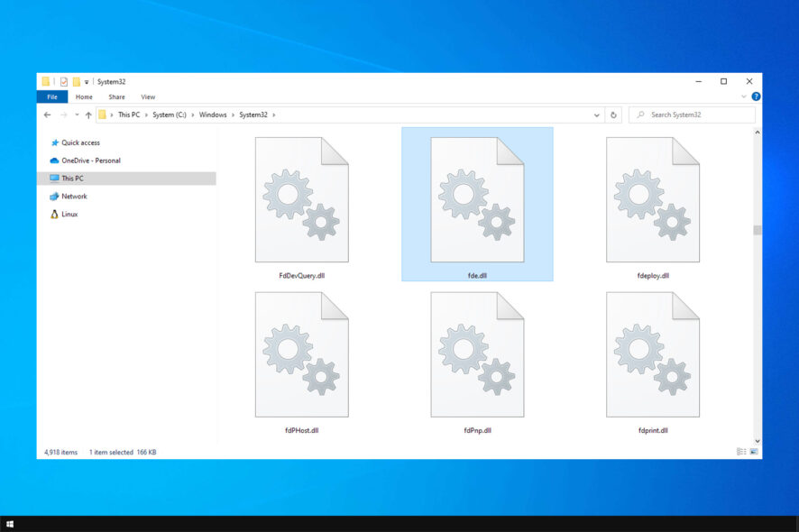Go forward with the Forward arrow

coord(64,115)
